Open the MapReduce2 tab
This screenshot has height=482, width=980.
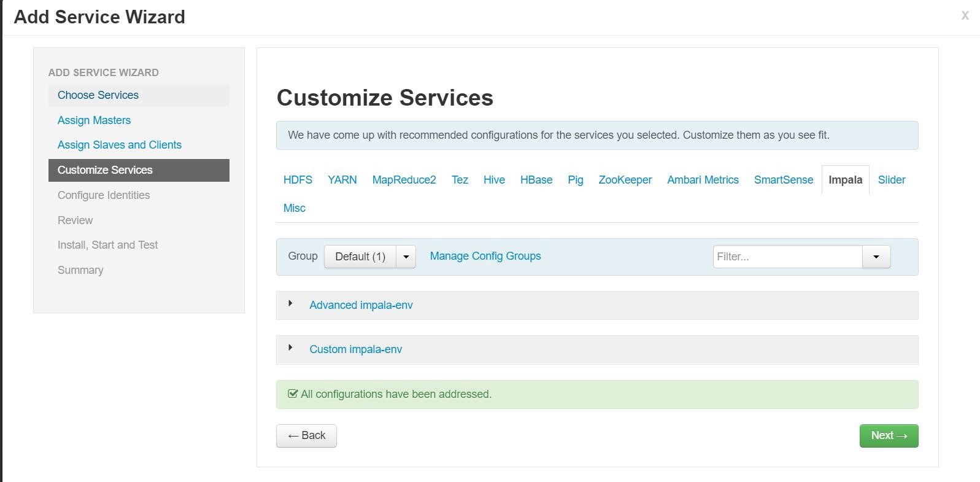pyautogui.click(x=404, y=180)
